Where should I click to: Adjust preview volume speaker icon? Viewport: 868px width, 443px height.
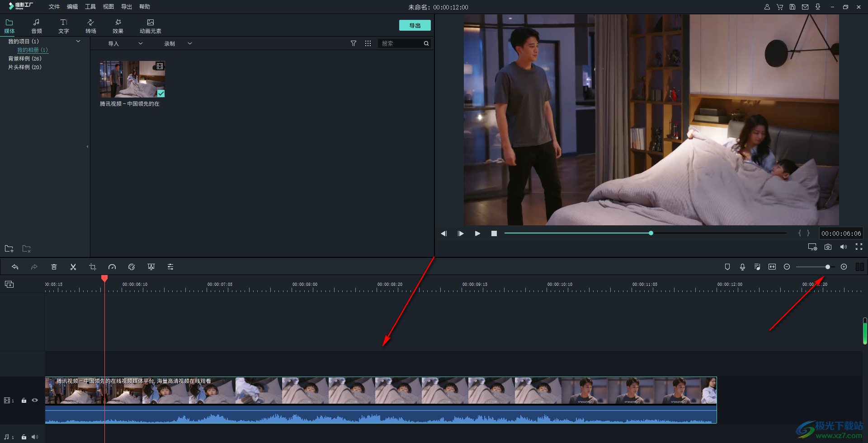pos(844,247)
